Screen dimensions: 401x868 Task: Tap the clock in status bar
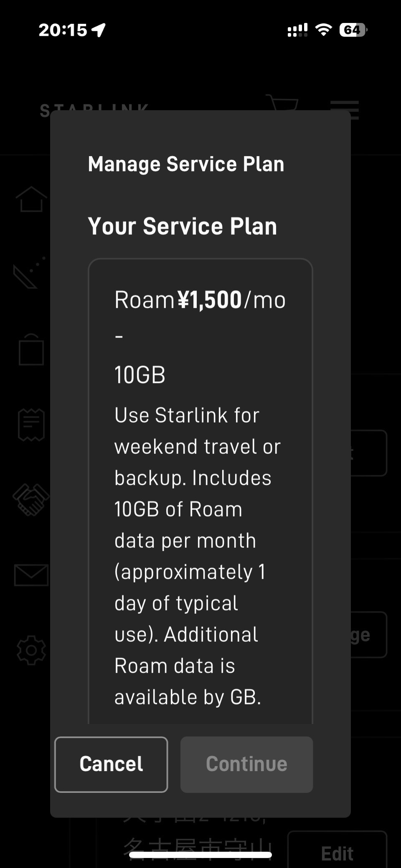point(63,30)
